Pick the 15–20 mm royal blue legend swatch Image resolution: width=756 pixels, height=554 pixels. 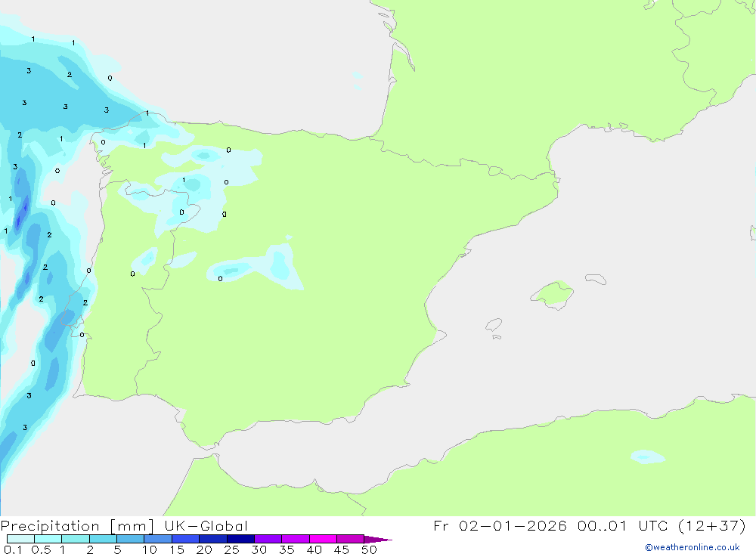[x=185, y=539]
